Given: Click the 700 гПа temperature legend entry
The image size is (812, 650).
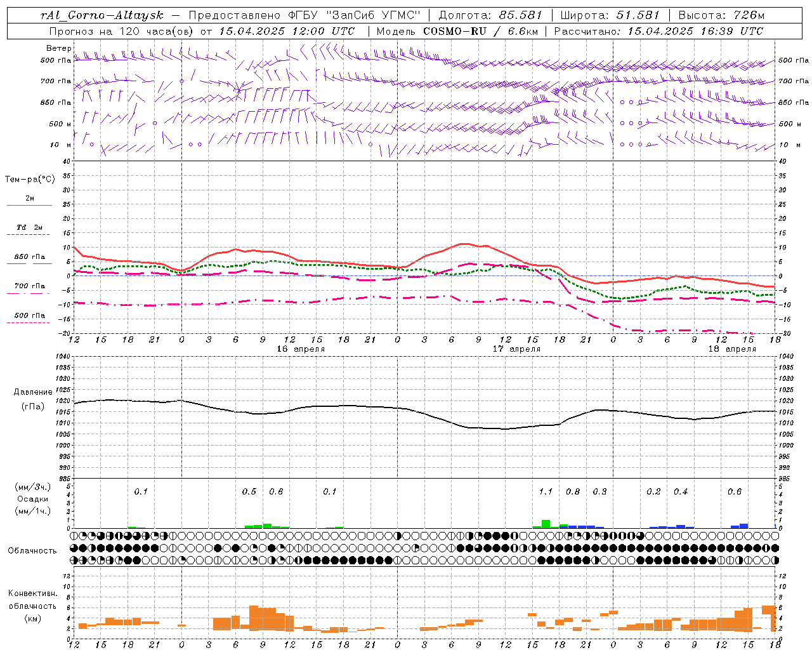Looking at the screenshot, I should coord(29,286).
